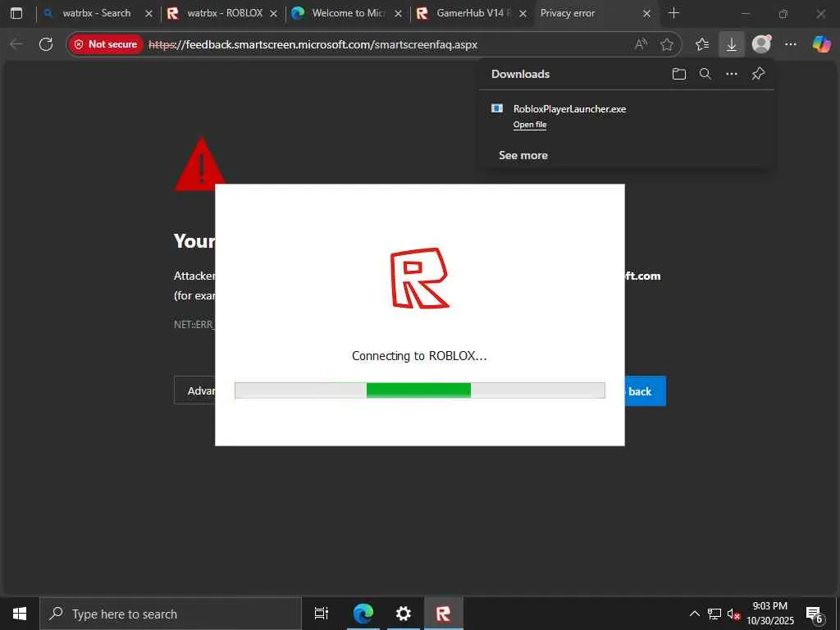
Task: Open the Settings and more menu
Action: click(791, 44)
